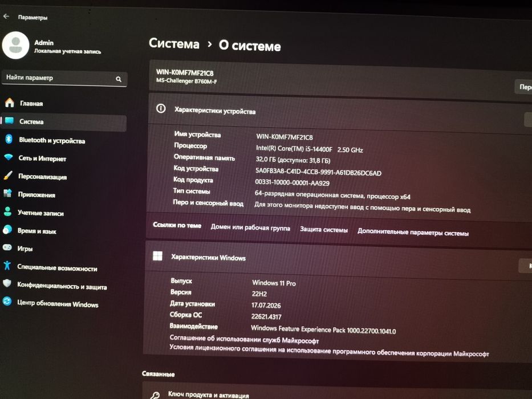Open Дополнительные параметры системы link
This screenshot has width=532, height=399.
coord(413,233)
